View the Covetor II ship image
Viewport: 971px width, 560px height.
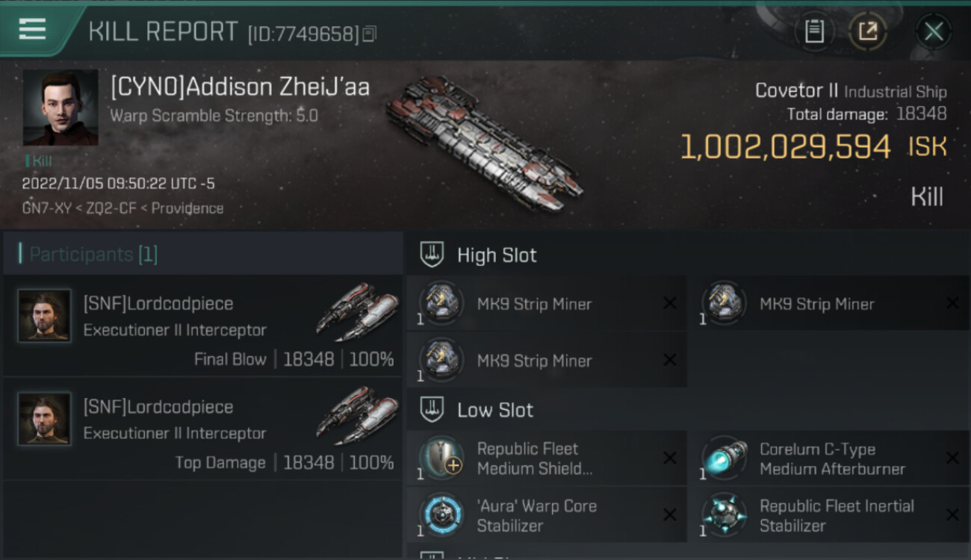pyautogui.click(x=484, y=143)
